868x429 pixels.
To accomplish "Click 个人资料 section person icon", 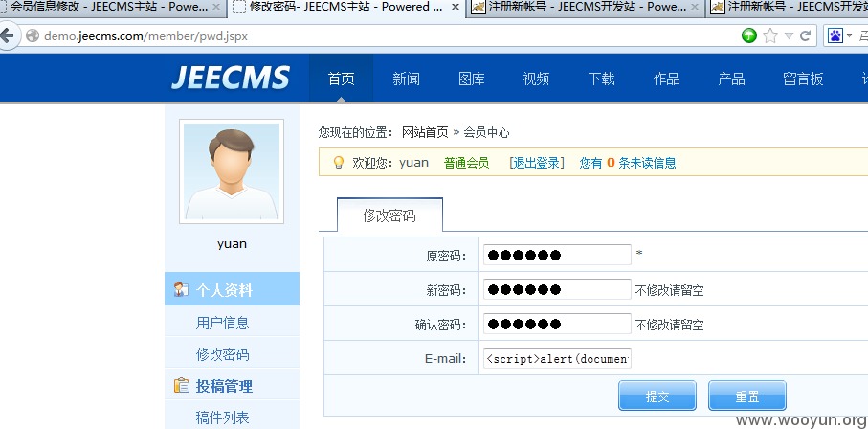I will tap(181, 289).
